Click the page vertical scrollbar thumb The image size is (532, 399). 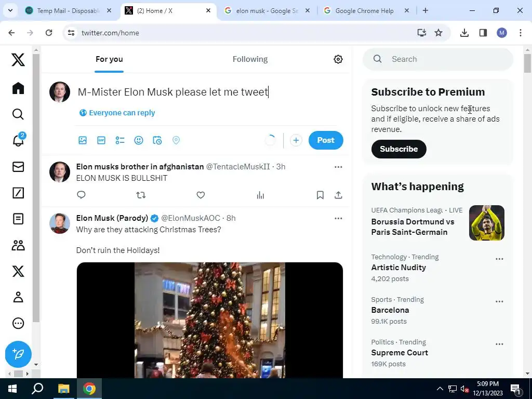tap(527, 63)
